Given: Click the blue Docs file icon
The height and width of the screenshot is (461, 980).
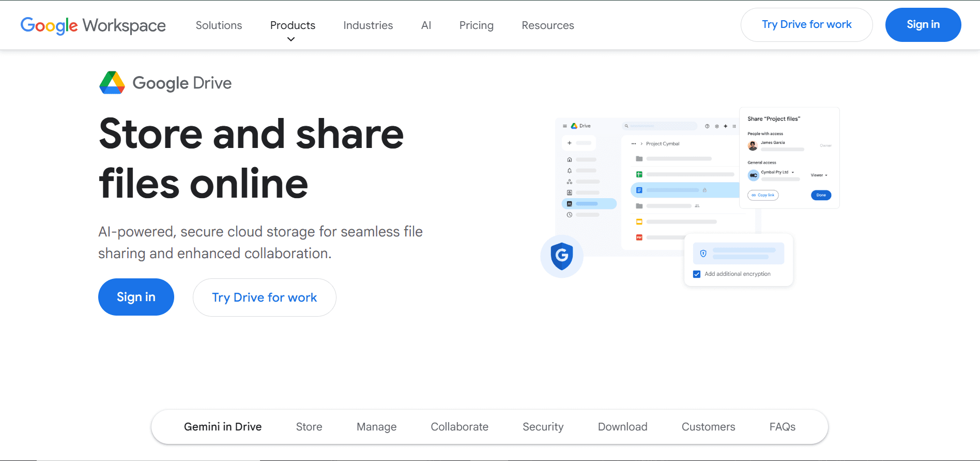Looking at the screenshot, I should point(639,190).
